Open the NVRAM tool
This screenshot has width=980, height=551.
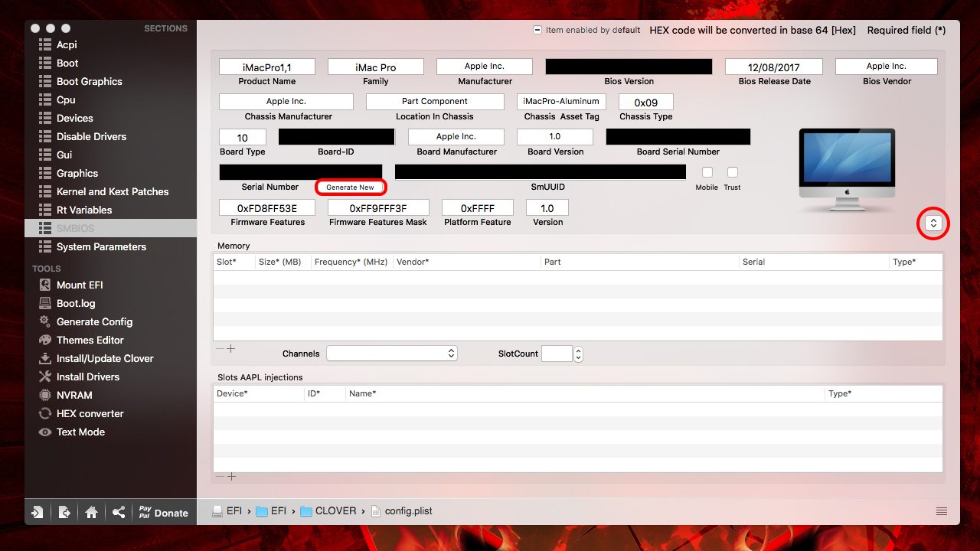74,395
